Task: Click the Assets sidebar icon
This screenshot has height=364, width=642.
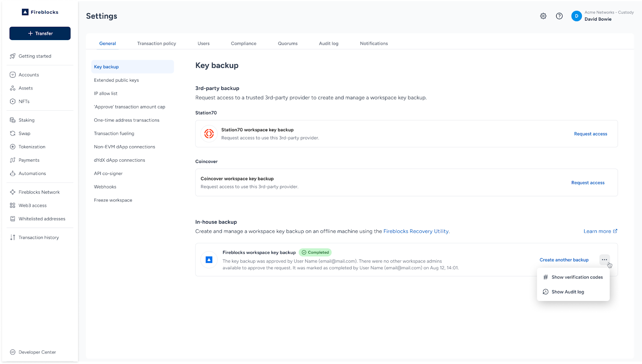Action: click(12, 88)
